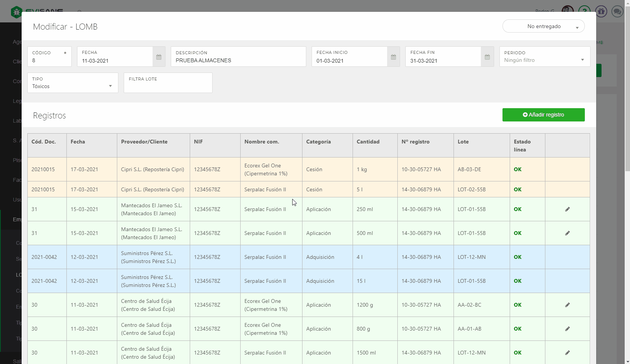630x364 pixels.
Task: Open the Fecha calendar picker
Action: point(159,57)
